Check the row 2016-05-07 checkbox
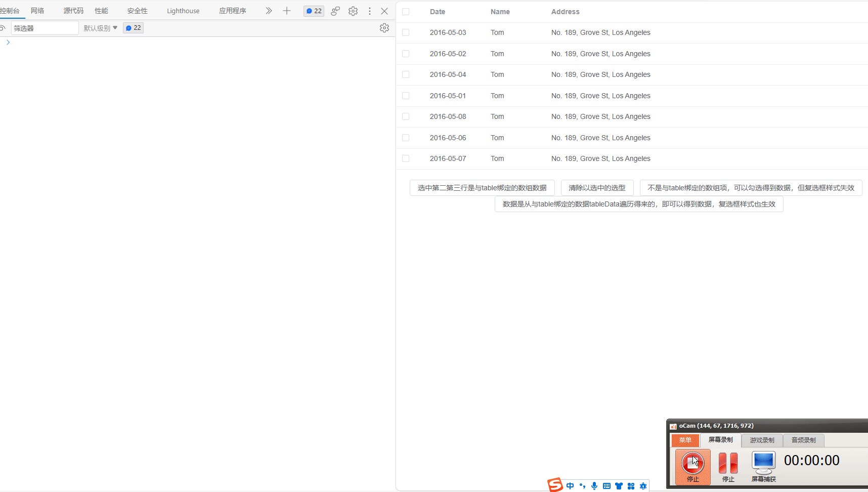Screen dimensions: 868x492 (x=406, y=158)
